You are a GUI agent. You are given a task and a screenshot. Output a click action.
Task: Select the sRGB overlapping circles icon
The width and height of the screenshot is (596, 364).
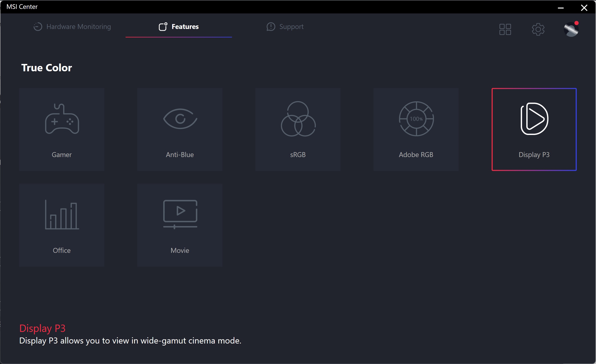pyautogui.click(x=298, y=119)
